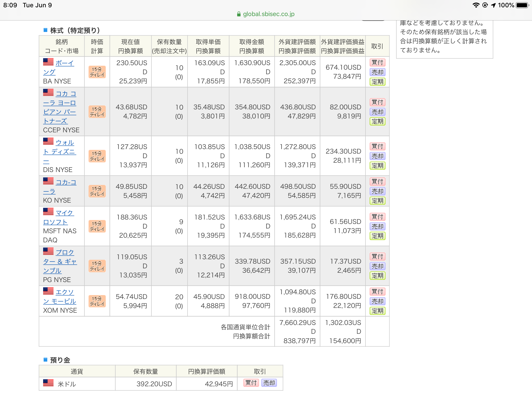This screenshot has width=532, height=399.
Task: Click 定期 button for Microsoft MSFT
Action: click(x=377, y=236)
